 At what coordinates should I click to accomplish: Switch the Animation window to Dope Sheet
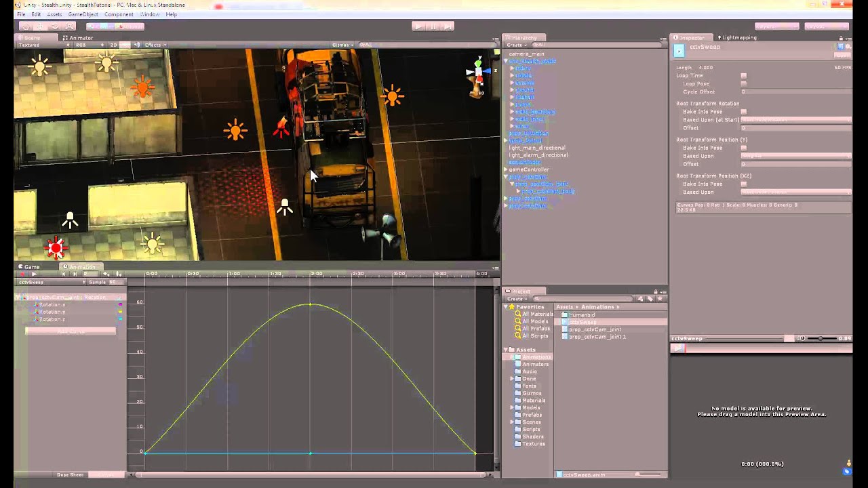click(x=71, y=474)
